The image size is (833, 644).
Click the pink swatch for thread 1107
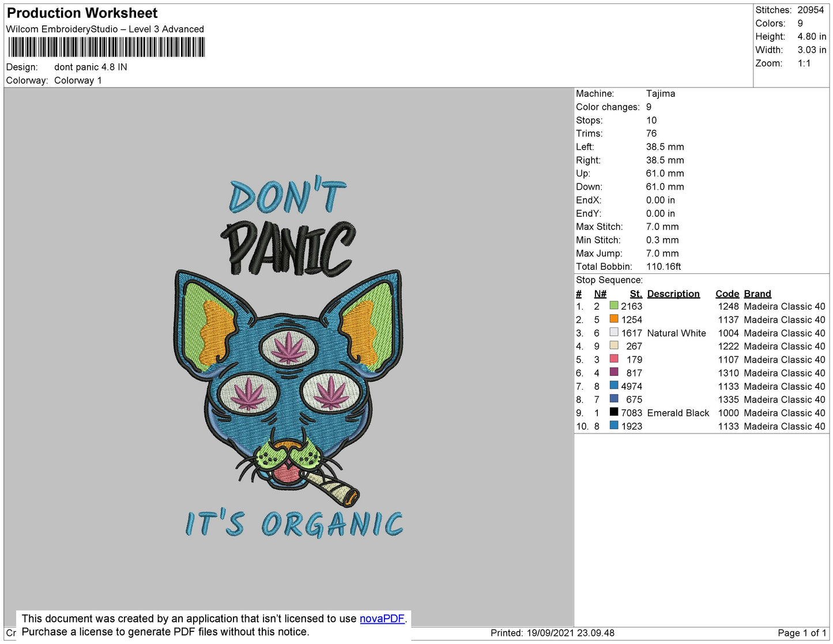614,359
